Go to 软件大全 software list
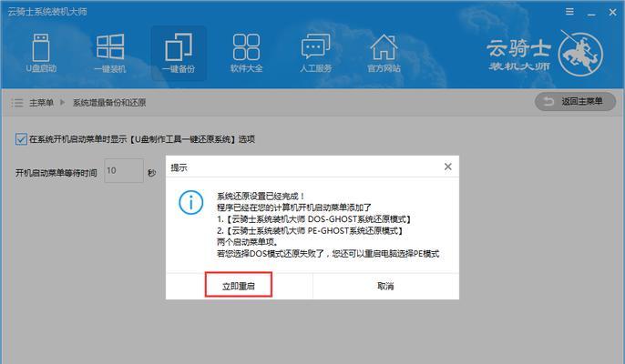The image size is (625, 364). click(246, 52)
